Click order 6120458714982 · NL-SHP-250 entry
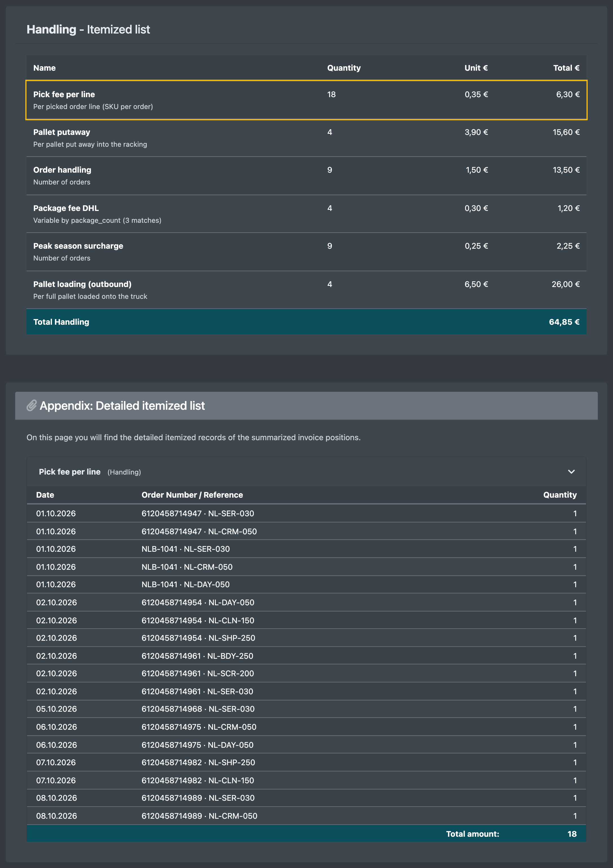The width and height of the screenshot is (613, 868). coord(198,762)
